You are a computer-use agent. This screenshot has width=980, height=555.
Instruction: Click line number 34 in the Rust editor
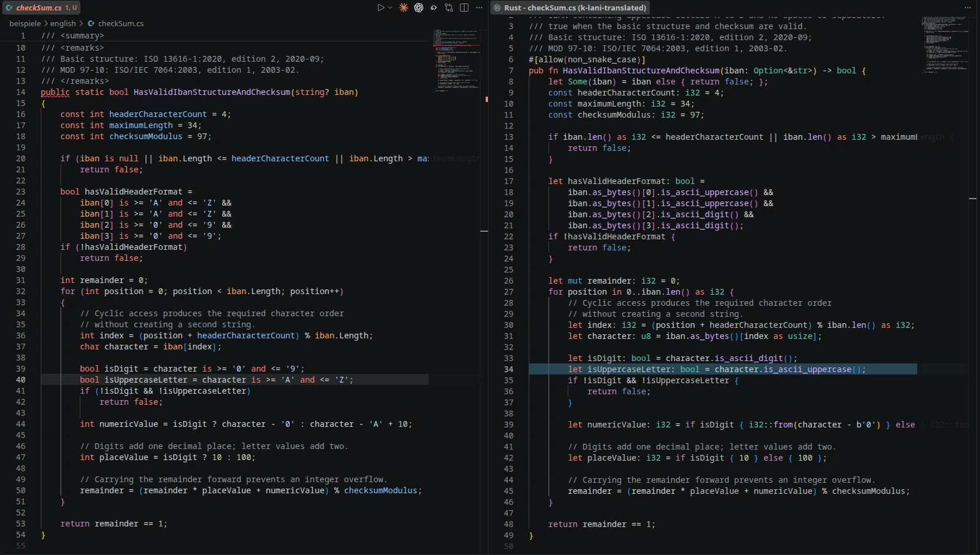tap(508, 369)
